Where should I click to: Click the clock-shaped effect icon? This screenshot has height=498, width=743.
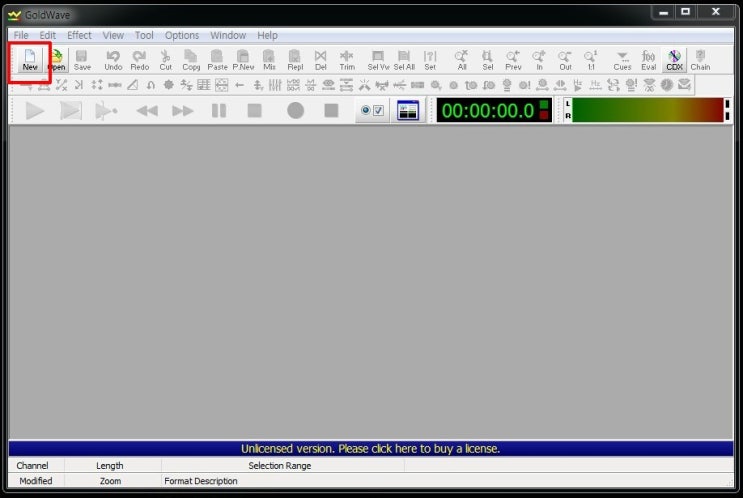click(667, 85)
